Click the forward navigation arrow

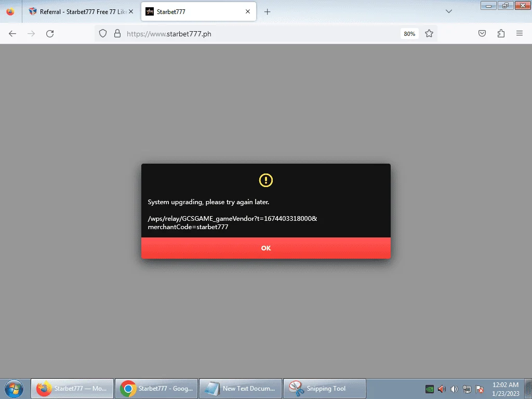coord(31,34)
